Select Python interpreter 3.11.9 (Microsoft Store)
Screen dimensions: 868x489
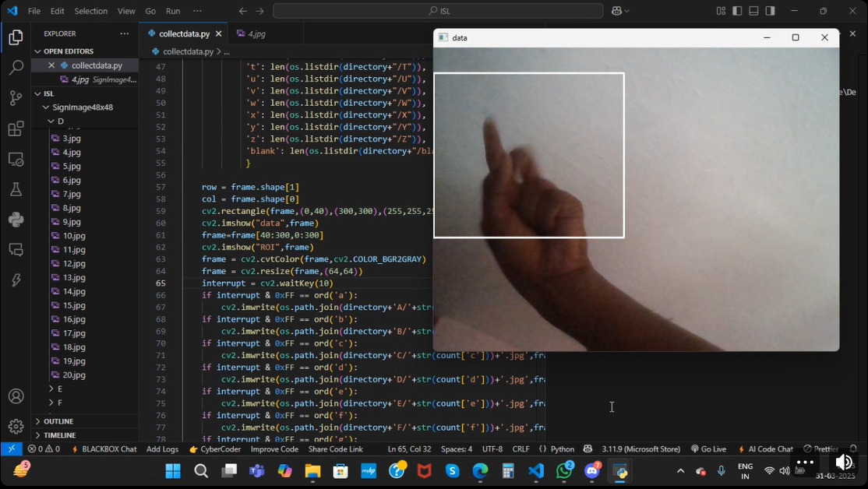click(641, 449)
